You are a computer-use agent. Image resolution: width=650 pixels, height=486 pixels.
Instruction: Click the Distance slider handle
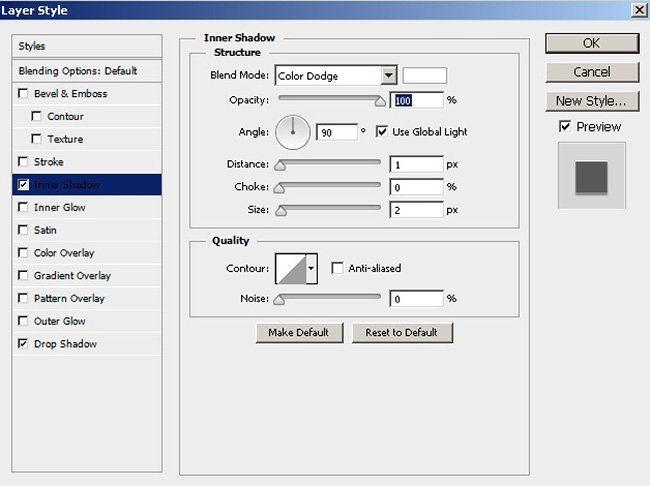tap(280, 165)
